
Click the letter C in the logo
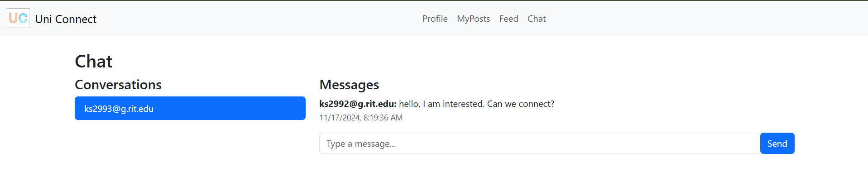[23, 18]
